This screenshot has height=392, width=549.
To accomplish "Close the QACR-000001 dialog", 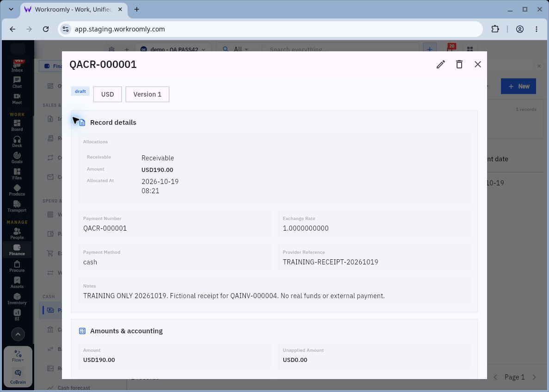I will 477,64.
